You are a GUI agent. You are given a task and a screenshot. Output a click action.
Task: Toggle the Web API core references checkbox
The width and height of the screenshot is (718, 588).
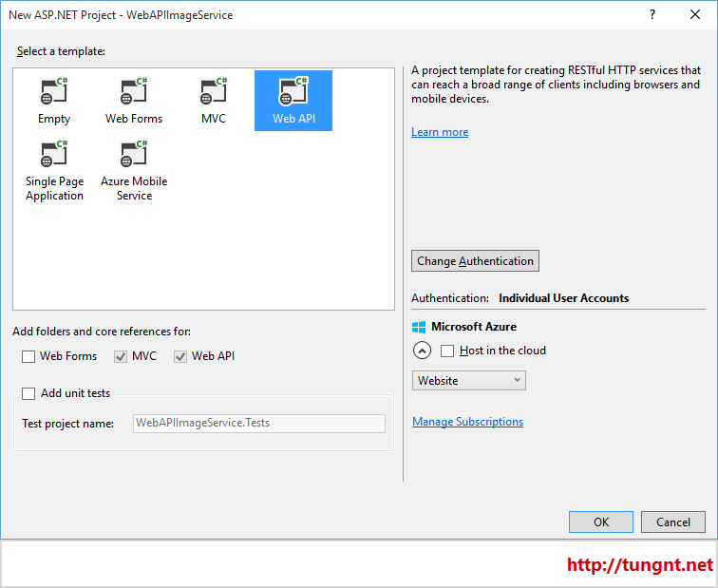pyautogui.click(x=180, y=356)
